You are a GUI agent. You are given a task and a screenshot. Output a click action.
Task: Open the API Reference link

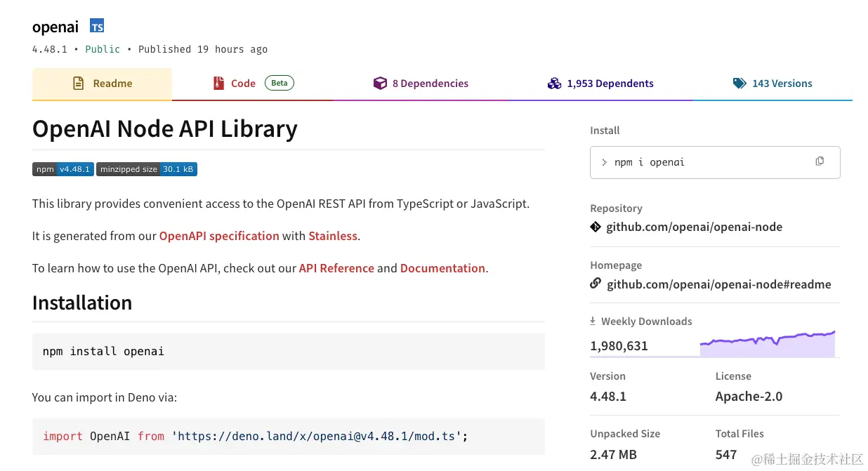click(x=336, y=268)
